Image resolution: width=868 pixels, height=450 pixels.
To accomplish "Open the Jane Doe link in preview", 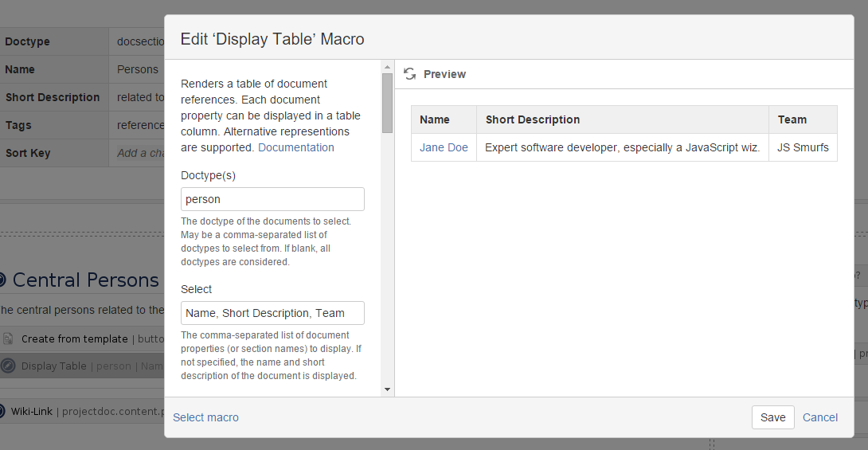I will (444, 147).
